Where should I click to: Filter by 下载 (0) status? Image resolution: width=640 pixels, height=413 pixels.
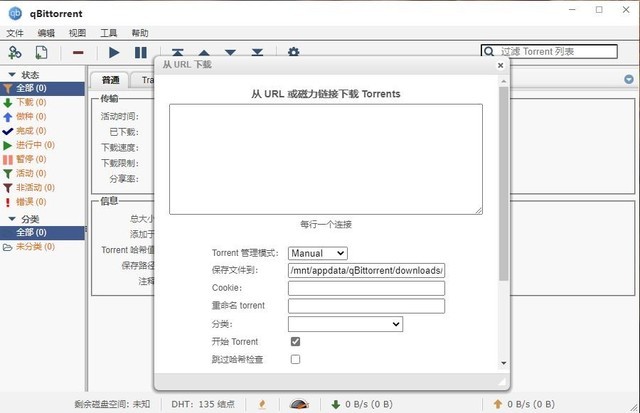click(42, 102)
